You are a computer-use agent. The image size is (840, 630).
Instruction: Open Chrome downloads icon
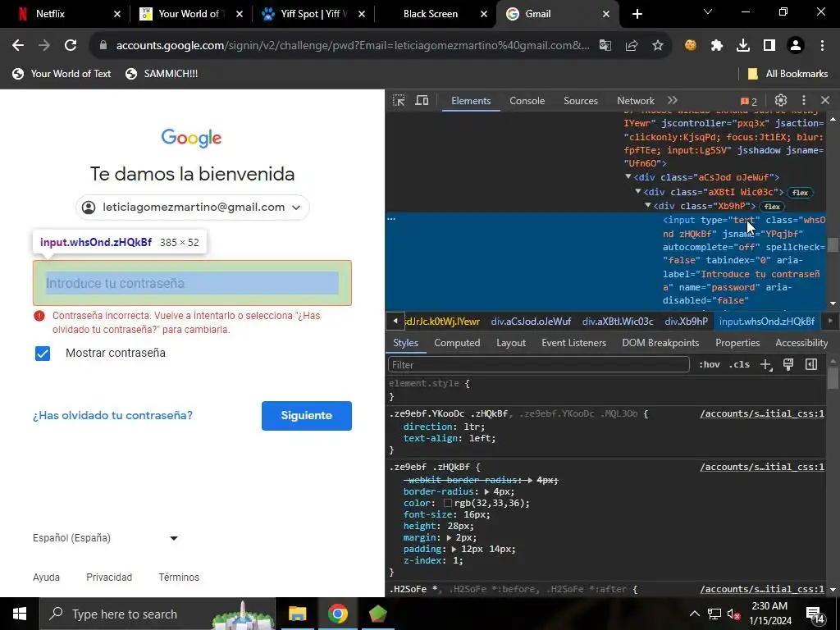coord(743,46)
